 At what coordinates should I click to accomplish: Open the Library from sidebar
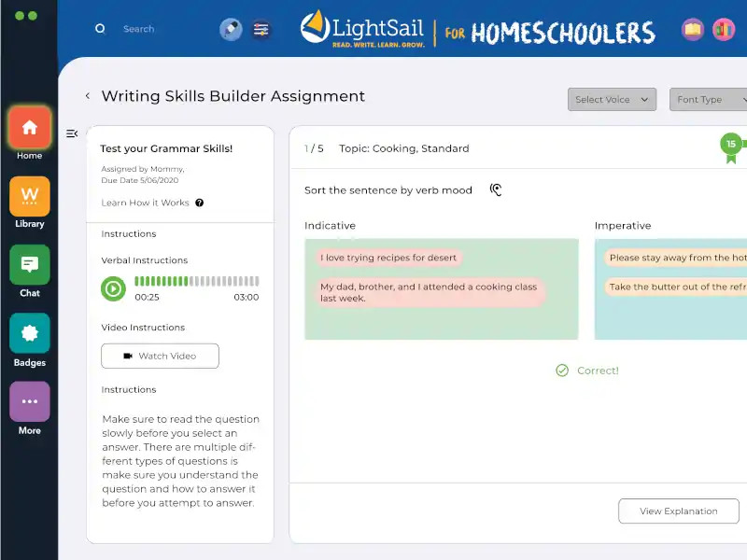pos(29,197)
